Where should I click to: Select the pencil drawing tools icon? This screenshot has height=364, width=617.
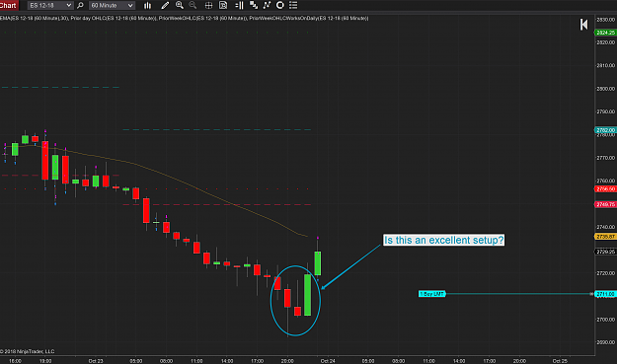tap(165, 5)
